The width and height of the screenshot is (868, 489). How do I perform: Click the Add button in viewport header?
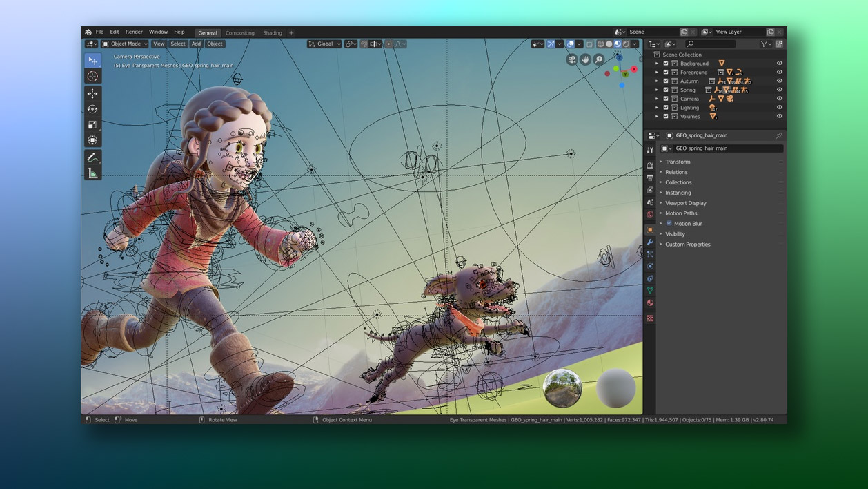point(196,44)
